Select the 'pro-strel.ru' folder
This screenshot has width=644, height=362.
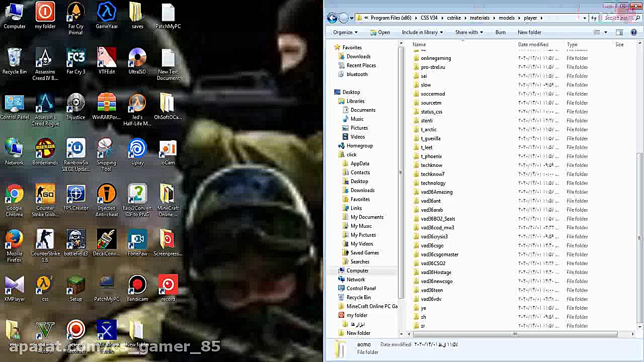(x=433, y=67)
